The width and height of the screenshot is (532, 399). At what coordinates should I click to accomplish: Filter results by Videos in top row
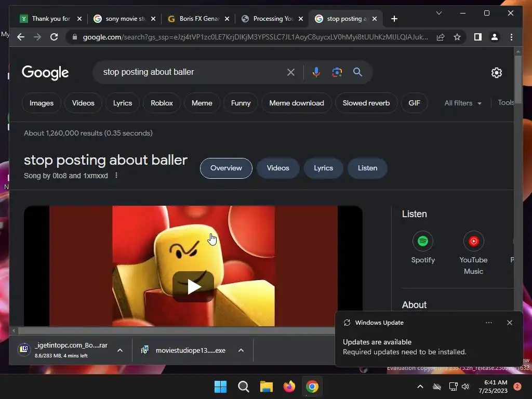tap(83, 103)
